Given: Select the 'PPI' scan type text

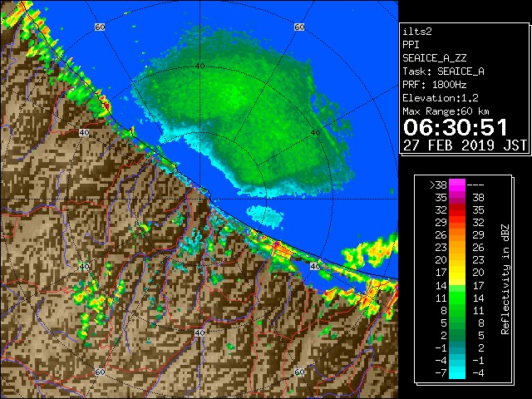Looking at the screenshot, I should pyautogui.click(x=411, y=45).
